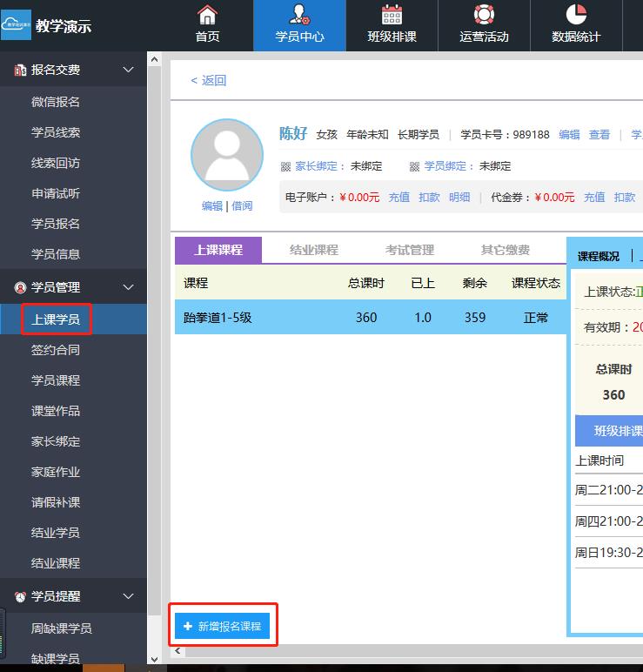Click the 新增报名课程 button
643x672 pixels.
(x=223, y=626)
